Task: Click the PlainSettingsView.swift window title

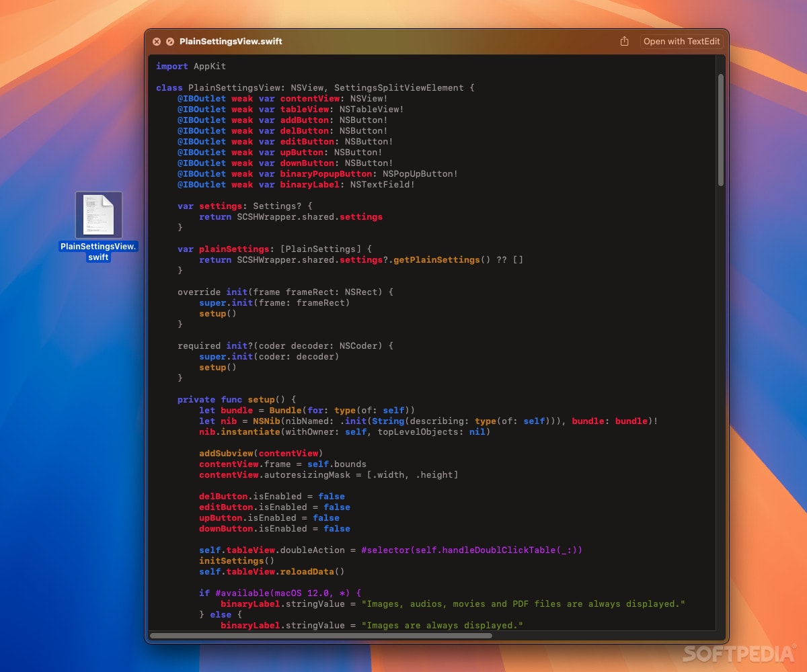Action: coord(231,42)
